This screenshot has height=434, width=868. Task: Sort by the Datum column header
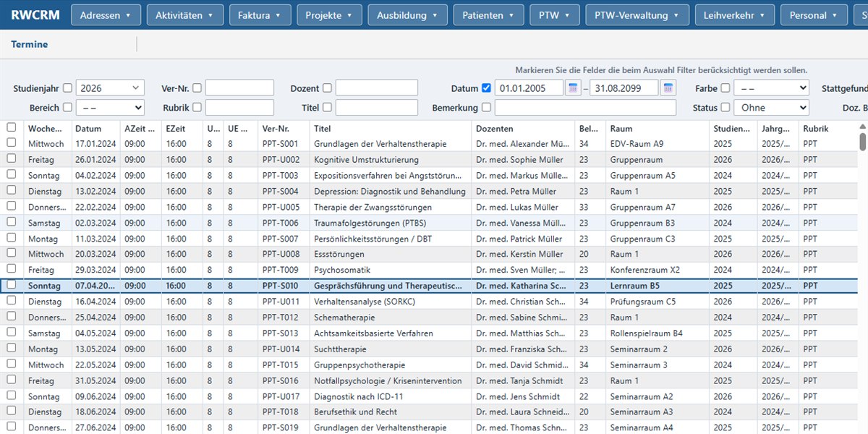pos(95,128)
